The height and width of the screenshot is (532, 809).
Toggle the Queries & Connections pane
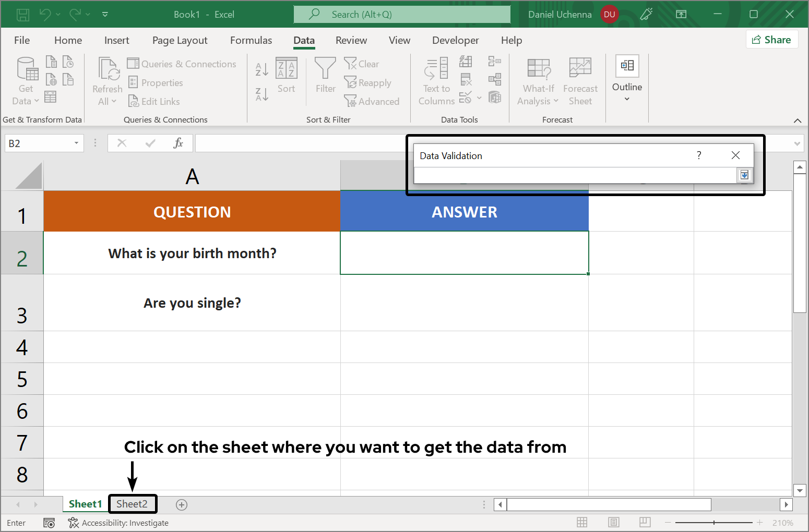pos(181,64)
